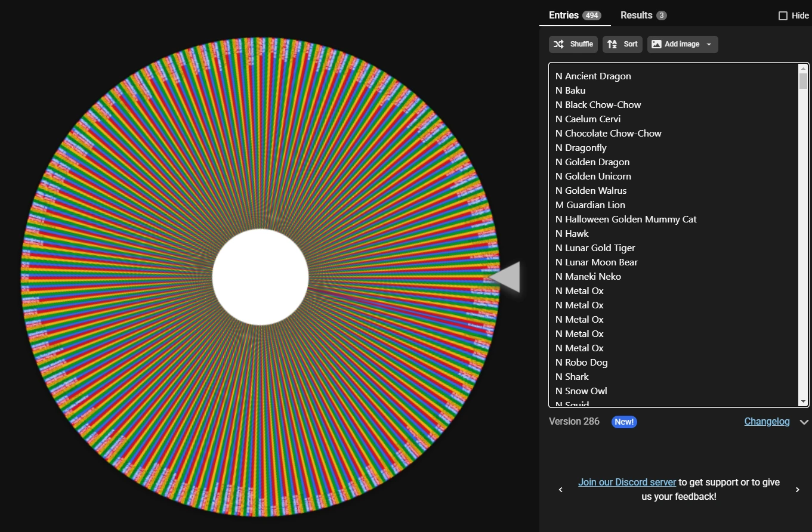Click the 494 entries count badge
The height and width of the screenshot is (532, 812).
pyautogui.click(x=593, y=15)
